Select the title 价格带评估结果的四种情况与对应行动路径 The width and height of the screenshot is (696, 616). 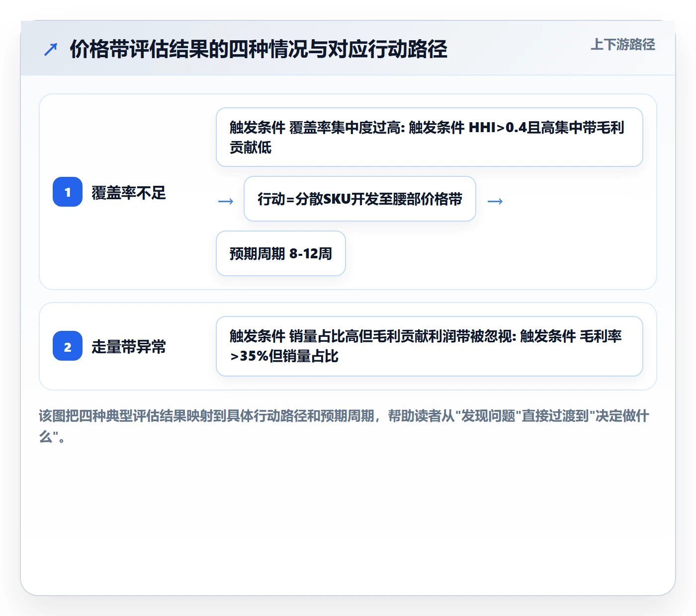259,49
